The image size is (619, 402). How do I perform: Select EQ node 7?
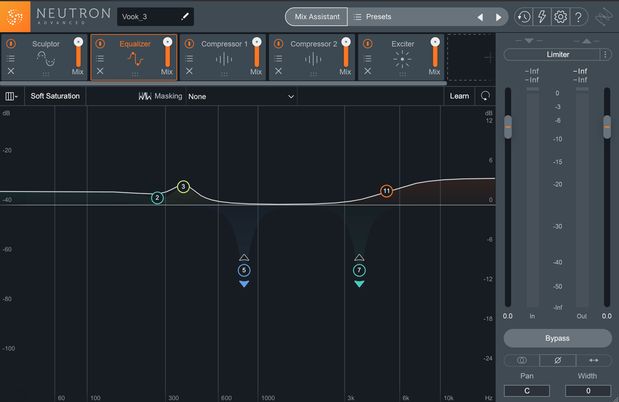click(x=359, y=271)
